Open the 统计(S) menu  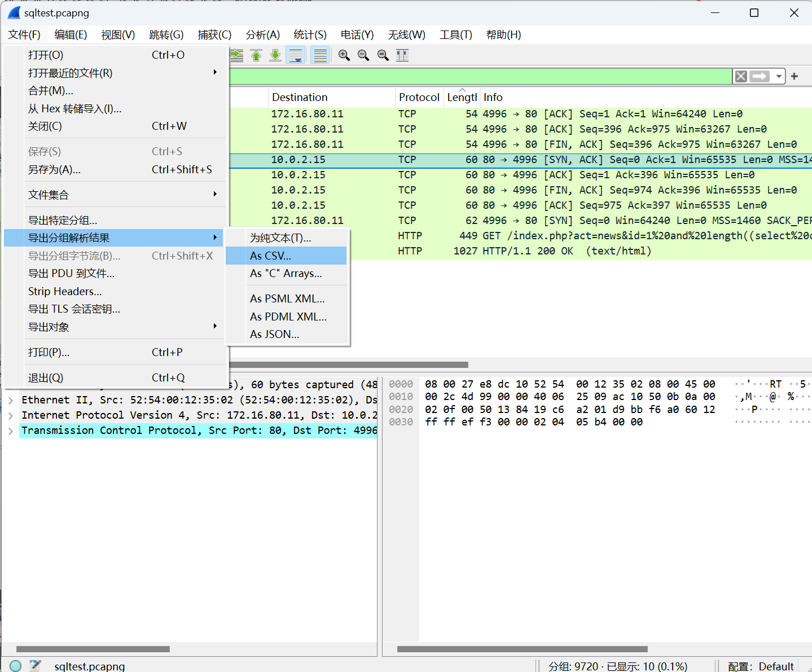(310, 35)
